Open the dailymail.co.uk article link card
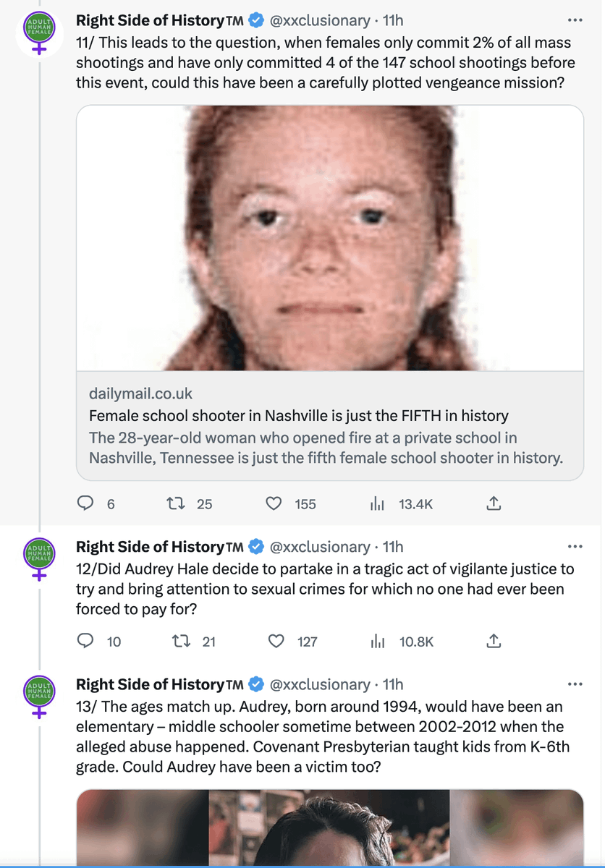The image size is (605, 868). click(329, 427)
